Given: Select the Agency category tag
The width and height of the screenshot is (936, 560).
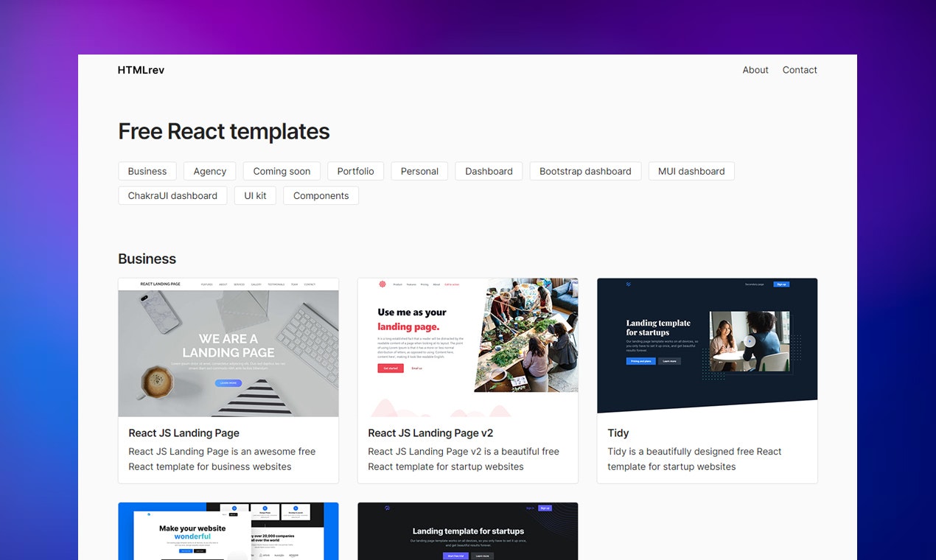Looking at the screenshot, I should [x=210, y=171].
